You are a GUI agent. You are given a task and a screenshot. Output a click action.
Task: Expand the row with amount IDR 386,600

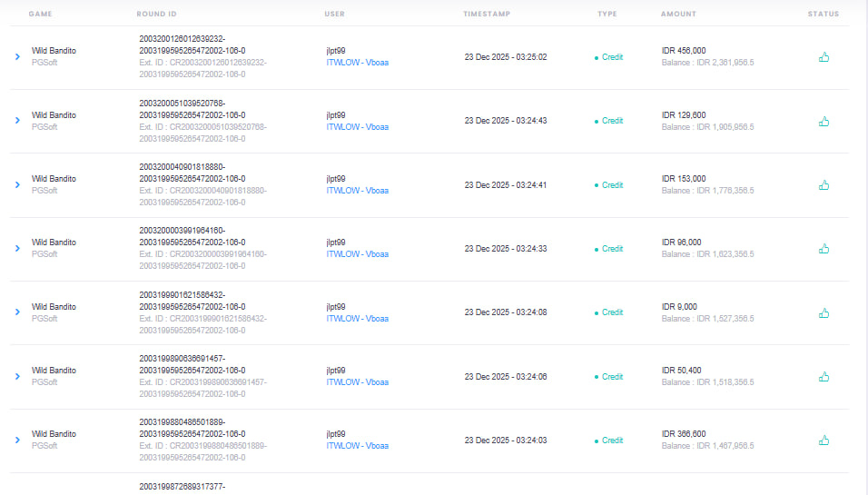[18, 440]
